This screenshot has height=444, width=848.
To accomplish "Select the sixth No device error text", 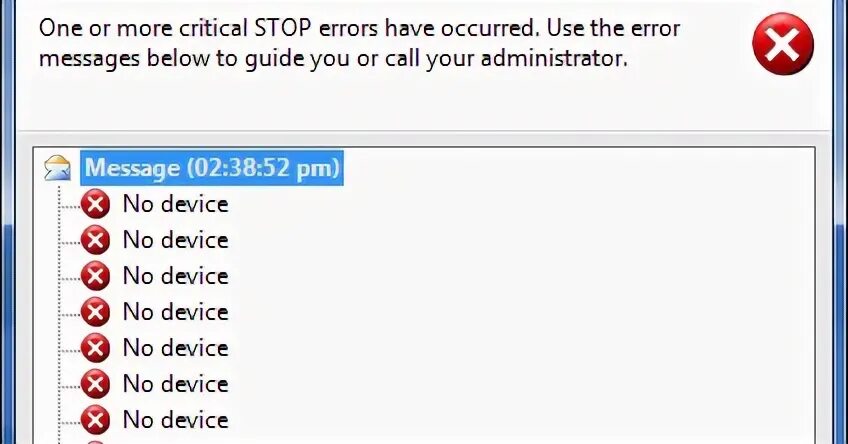I will click(176, 384).
